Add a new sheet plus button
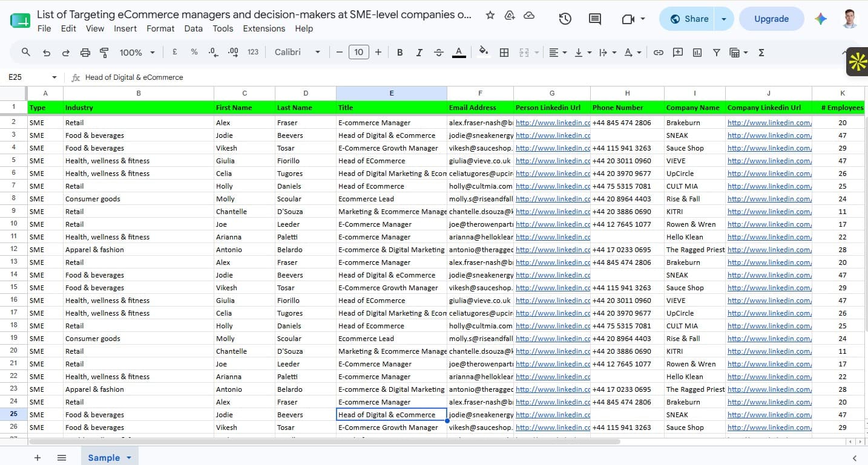Viewport: 868px width, 465px height. point(38,458)
